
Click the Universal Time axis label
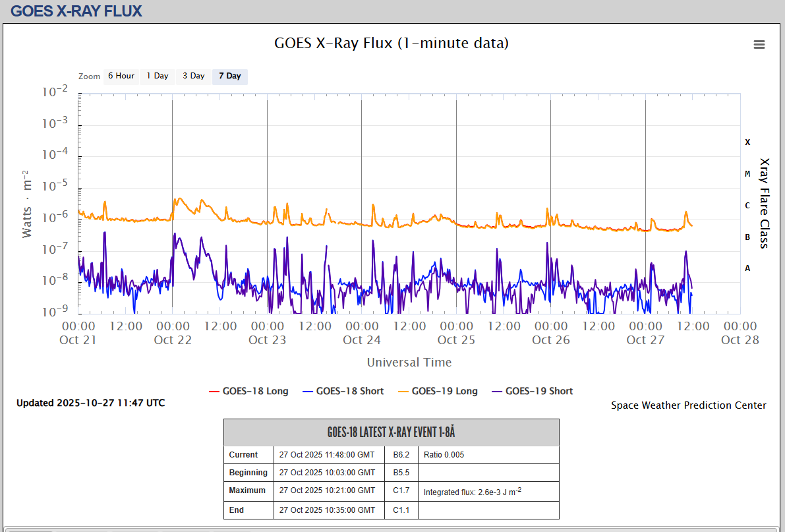pos(409,362)
